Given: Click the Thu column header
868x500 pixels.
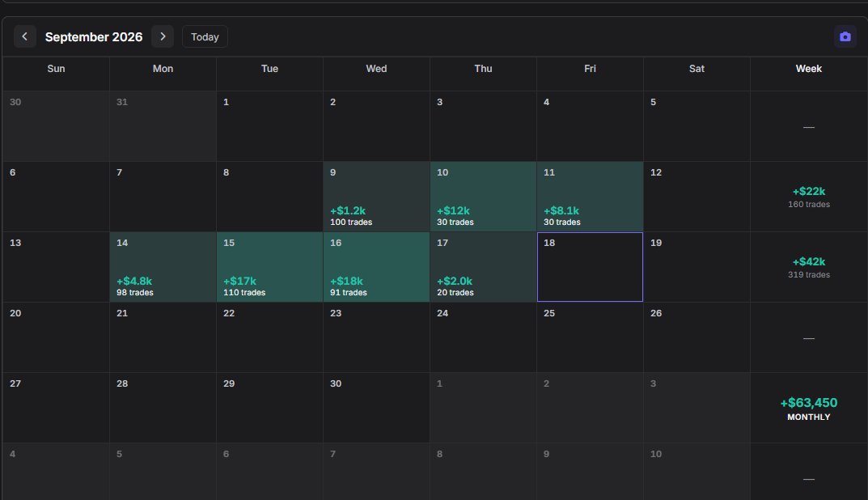Looking at the screenshot, I should tap(483, 69).
